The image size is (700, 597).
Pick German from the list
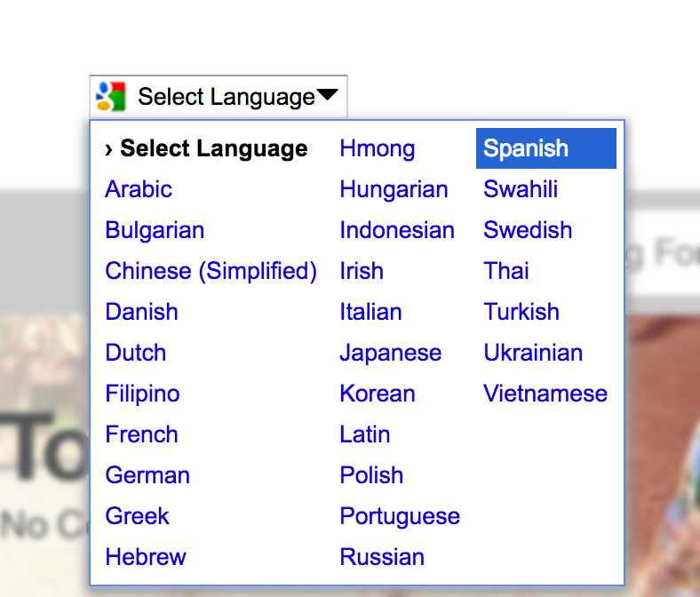click(147, 475)
